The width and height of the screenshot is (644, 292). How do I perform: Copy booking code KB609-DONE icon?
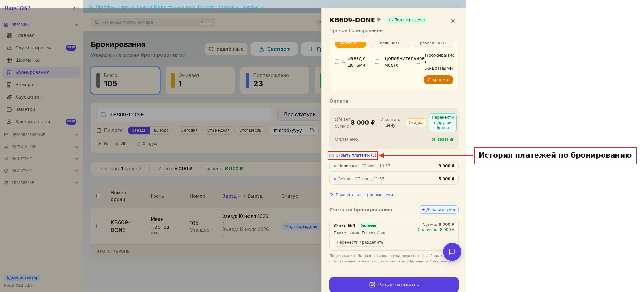379,20
